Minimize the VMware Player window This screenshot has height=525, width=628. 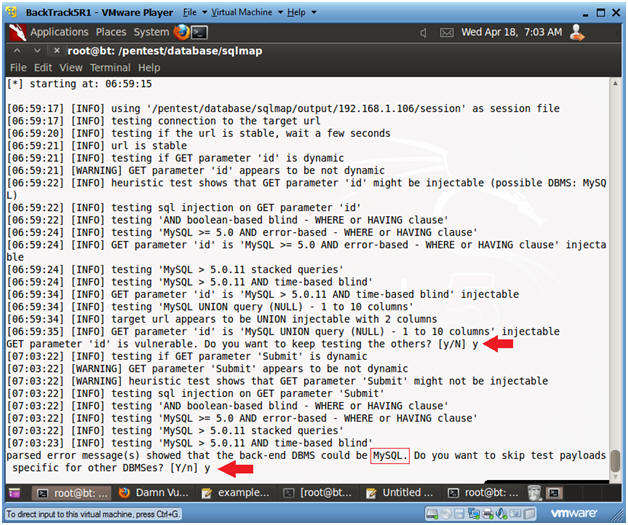pyautogui.click(x=586, y=13)
